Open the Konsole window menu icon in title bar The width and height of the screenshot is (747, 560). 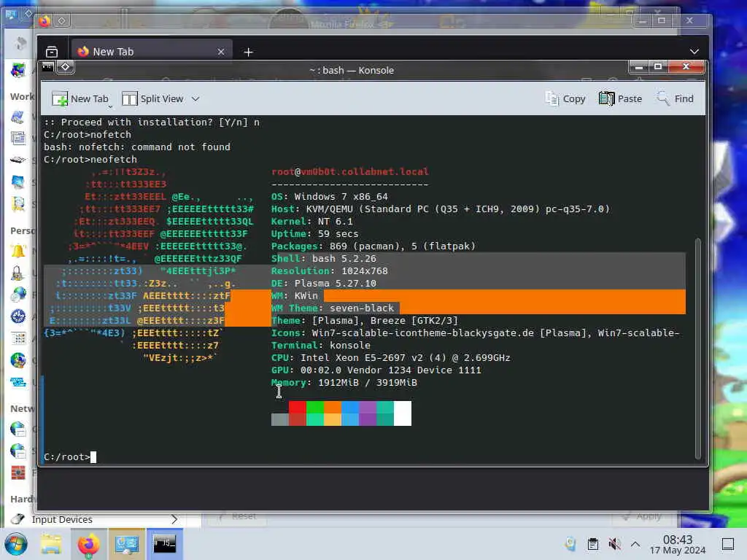point(48,66)
